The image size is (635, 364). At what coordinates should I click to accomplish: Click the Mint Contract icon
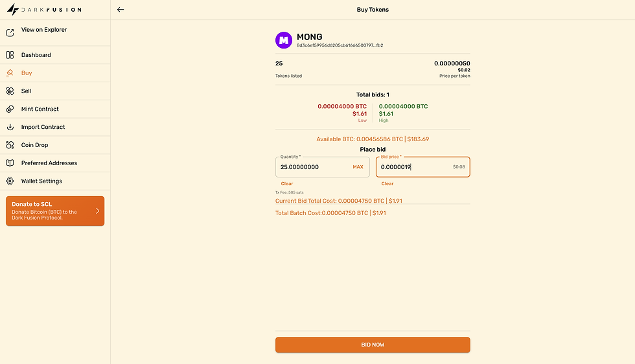10,109
